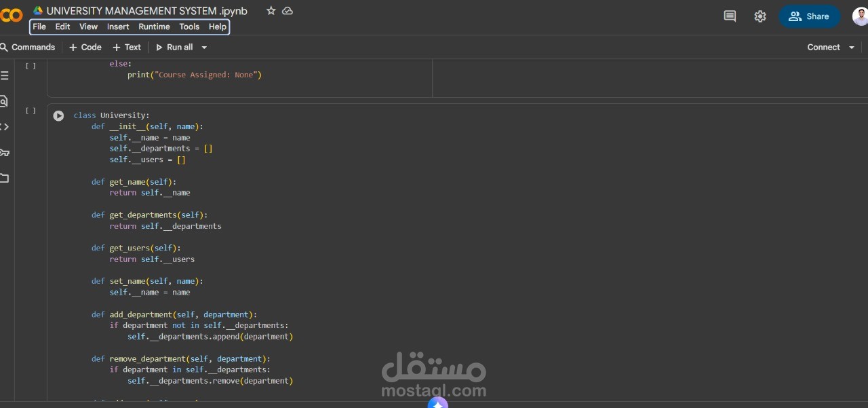Click the line 'class University:'

[x=112, y=115]
